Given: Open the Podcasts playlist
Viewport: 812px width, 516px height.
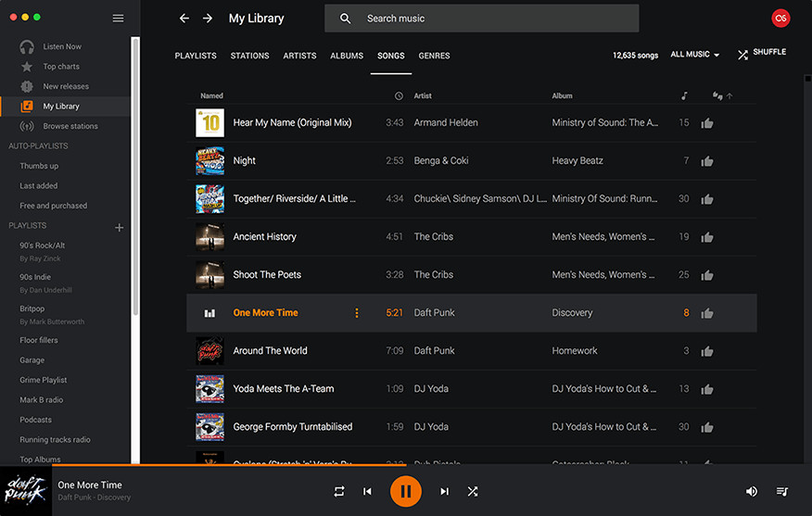Looking at the screenshot, I should [35, 420].
